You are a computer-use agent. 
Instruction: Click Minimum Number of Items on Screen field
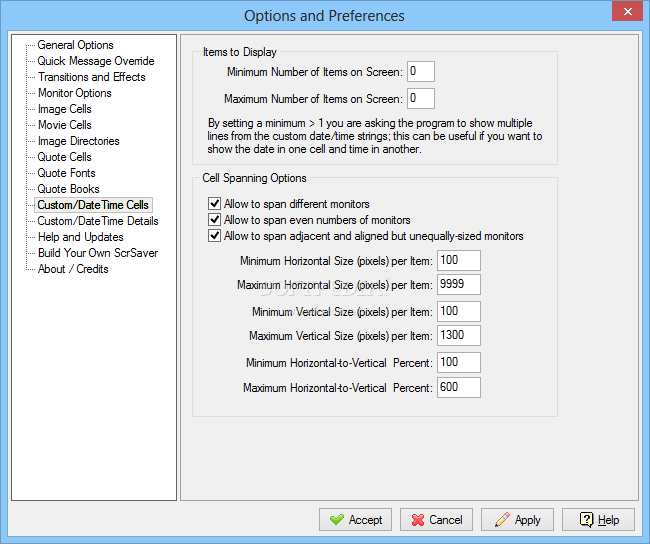(421, 72)
